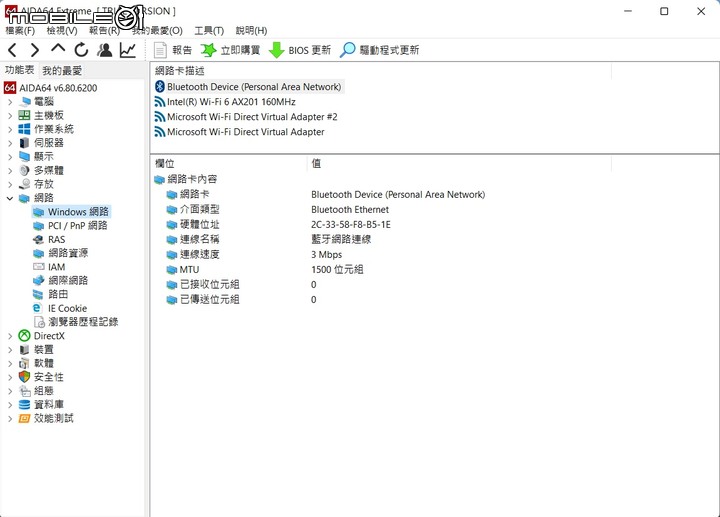Open the 說明(H) menu

tap(251, 31)
